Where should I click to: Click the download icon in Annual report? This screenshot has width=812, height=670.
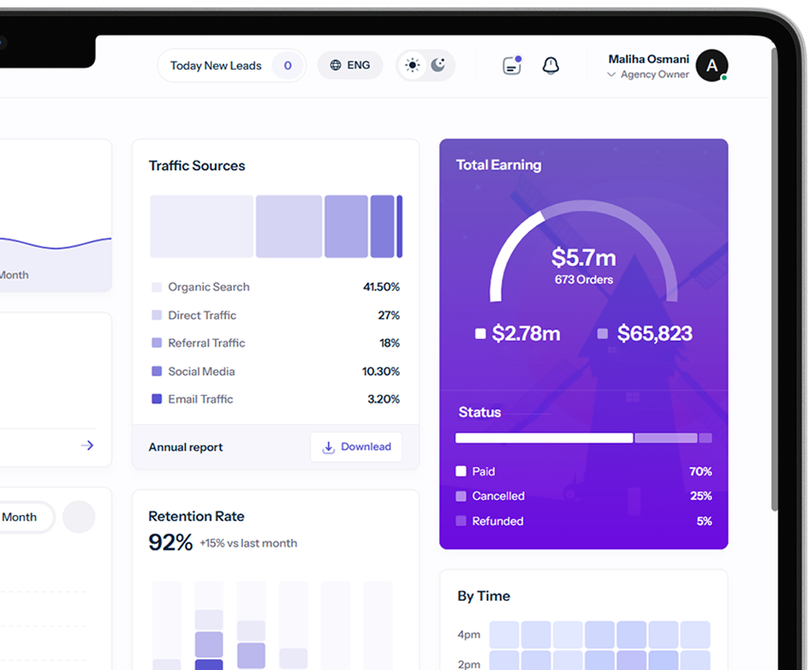click(x=328, y=447)
